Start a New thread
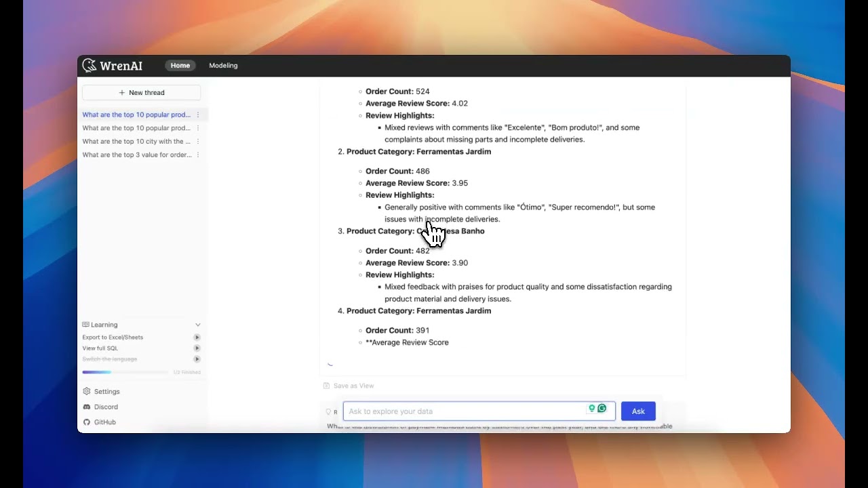The width and height of the screenshot is (868, 488). click(141, 93)
